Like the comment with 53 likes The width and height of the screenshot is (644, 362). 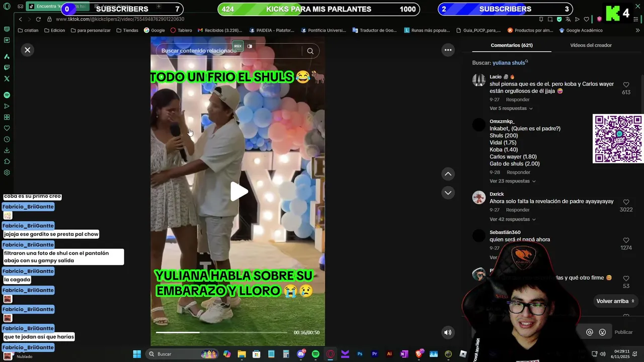point(626,278)
